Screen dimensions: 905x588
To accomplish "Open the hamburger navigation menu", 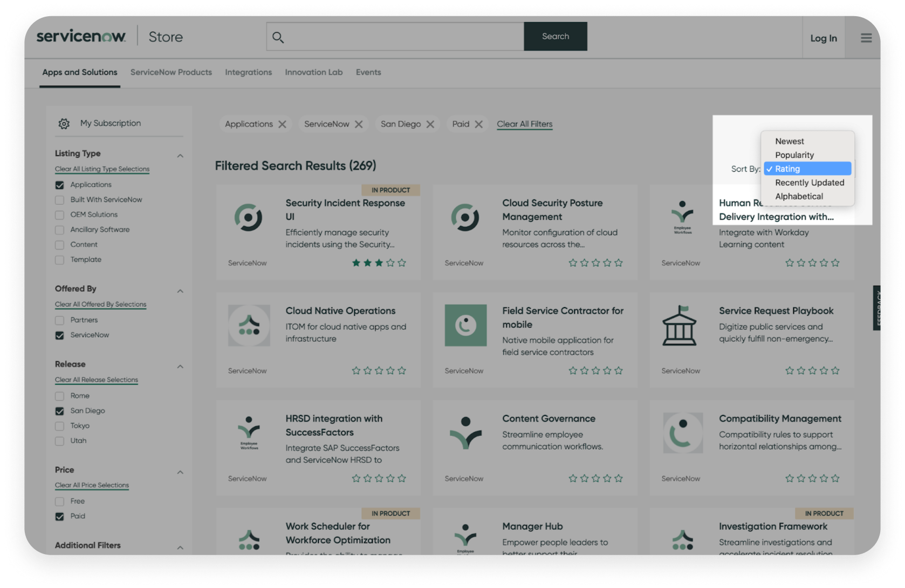I will tap(866, 38).
